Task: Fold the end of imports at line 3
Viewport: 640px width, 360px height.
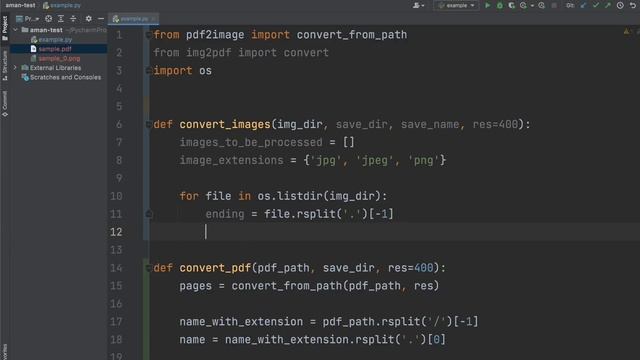Action: point(148,71)
